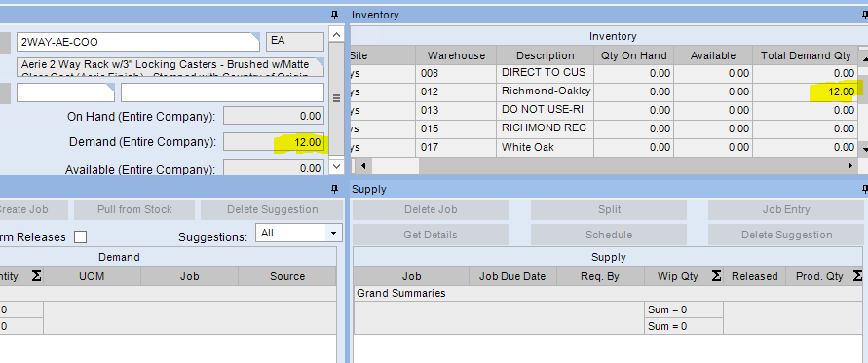
Task: Sort by the Total Demand Qty column header
Action: point(806,55)
